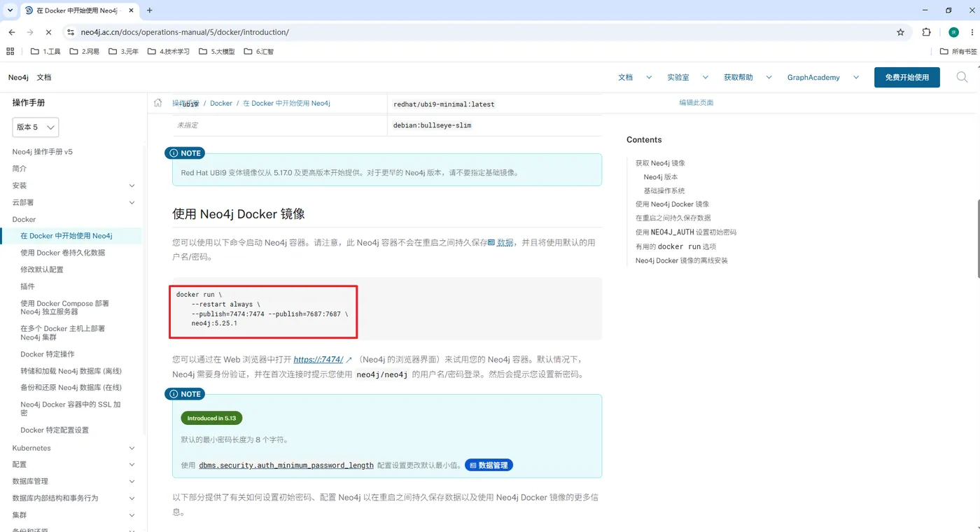
Task: Jump to 使用 NEO4J_AUTH 设置初始密码 in Contents
Action: [686, 232]
